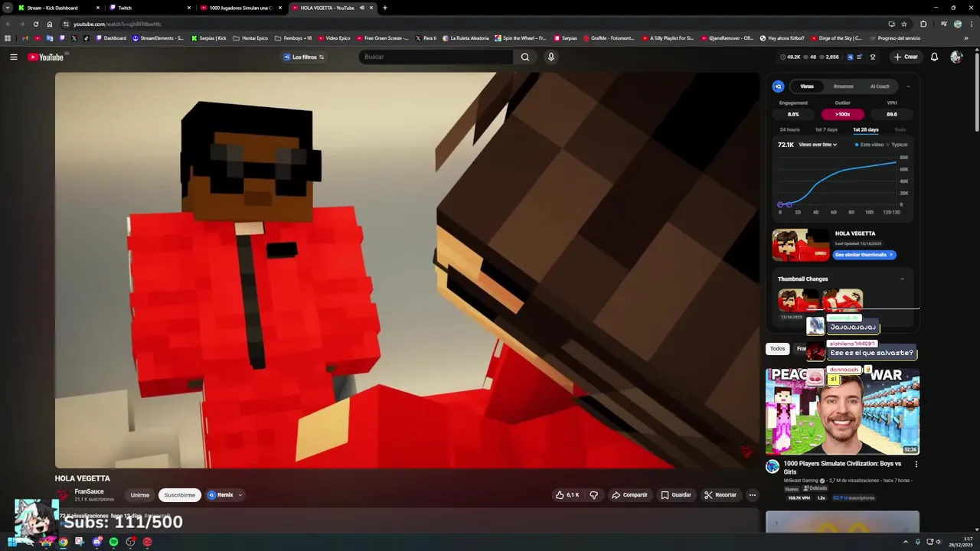Click the search magnifier button
Screen dimensions: 980x551
[524, 57]
